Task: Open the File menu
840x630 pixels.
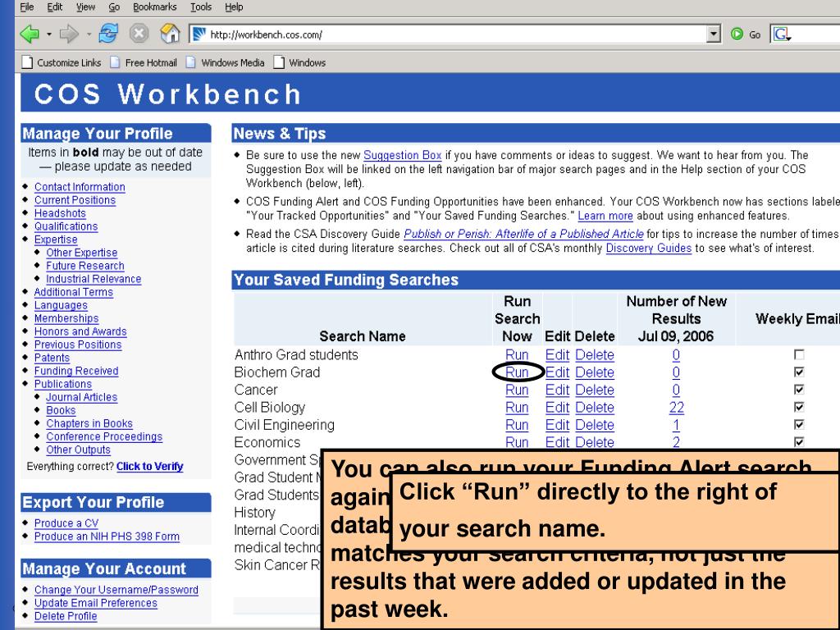Action: [x=27, y=7]
